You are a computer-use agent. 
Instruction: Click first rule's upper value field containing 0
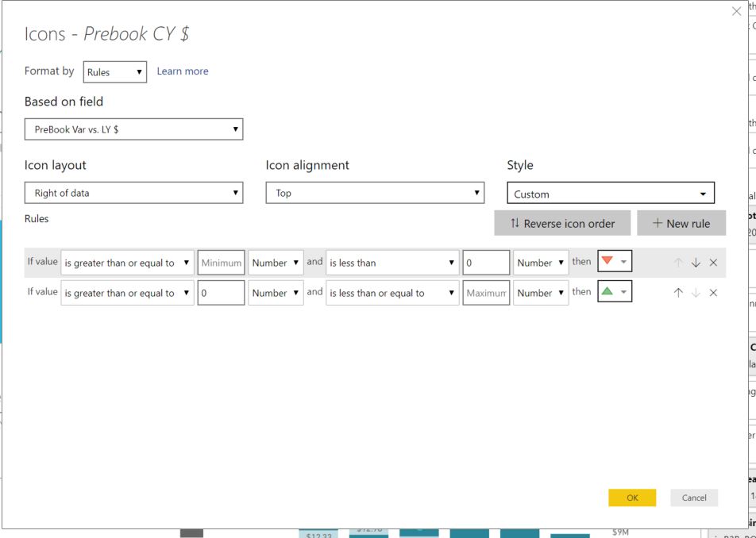(x=486, y=263)
